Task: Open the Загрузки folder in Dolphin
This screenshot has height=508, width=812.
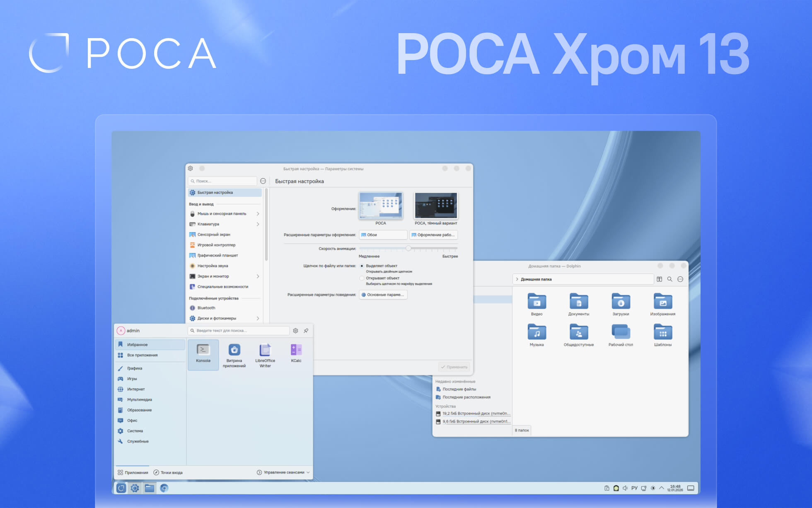Action: pos(621,305)
